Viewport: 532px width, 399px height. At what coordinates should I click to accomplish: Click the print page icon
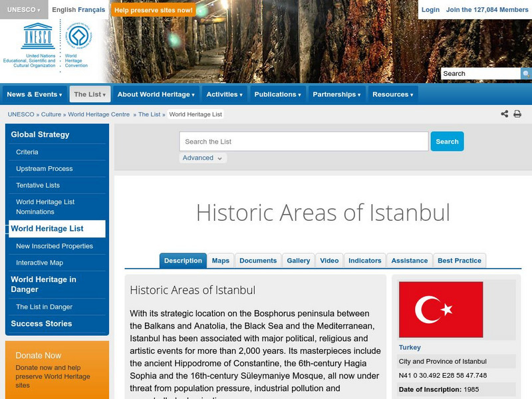tap(517, 114)
